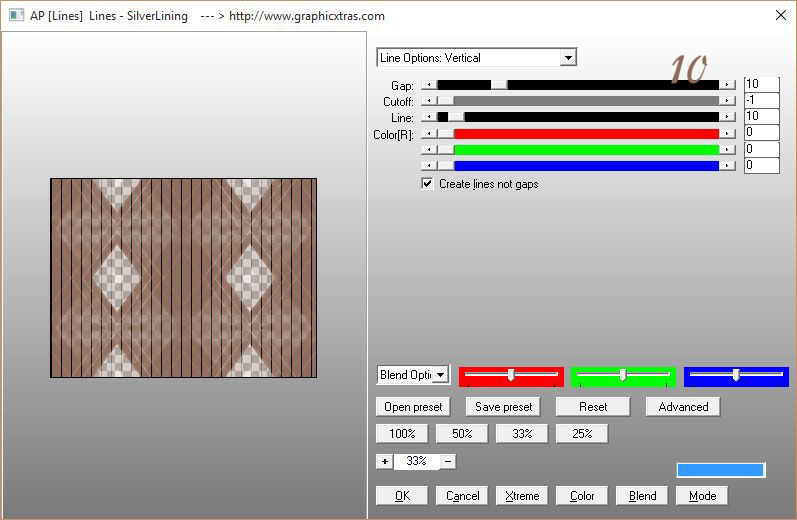Set the preview zoom to 50%
This screenshot has height=520, width=797.
(462, 434)
